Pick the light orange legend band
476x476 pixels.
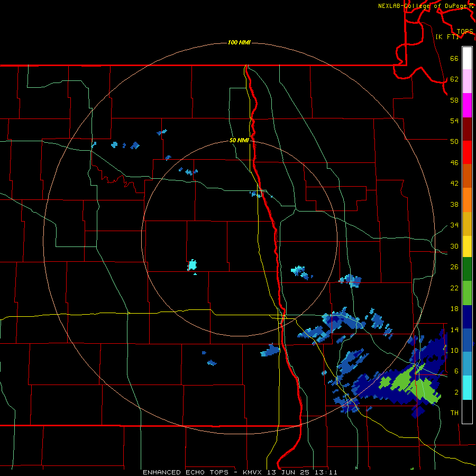[467, 200]
